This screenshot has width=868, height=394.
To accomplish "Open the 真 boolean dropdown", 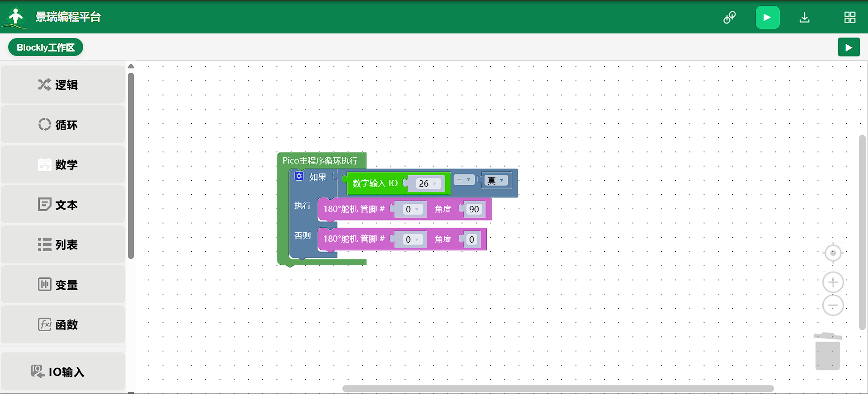I will click(496, 180).
